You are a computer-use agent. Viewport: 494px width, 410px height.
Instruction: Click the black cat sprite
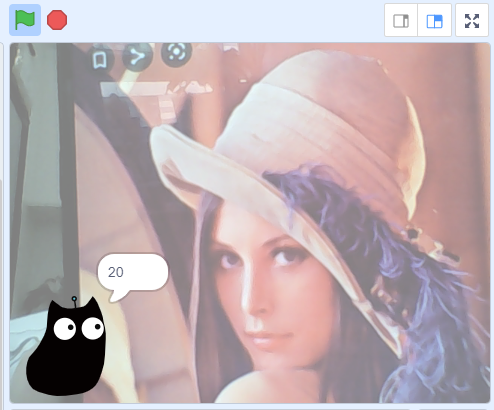pos(67,347)
